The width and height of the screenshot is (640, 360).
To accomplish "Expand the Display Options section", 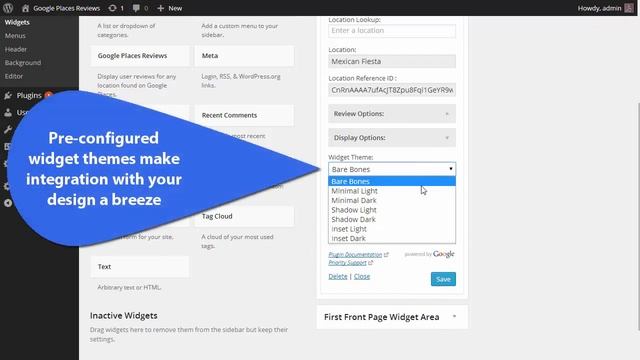I will (x=392, y=138).
